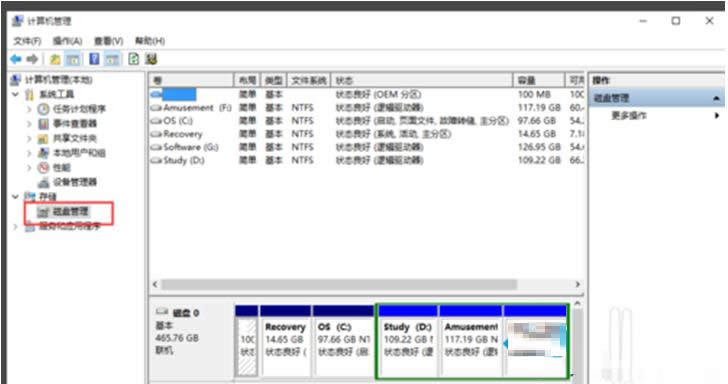
Task: Select the 100 MB OEM volume row
Action: (x=367, y=95)
